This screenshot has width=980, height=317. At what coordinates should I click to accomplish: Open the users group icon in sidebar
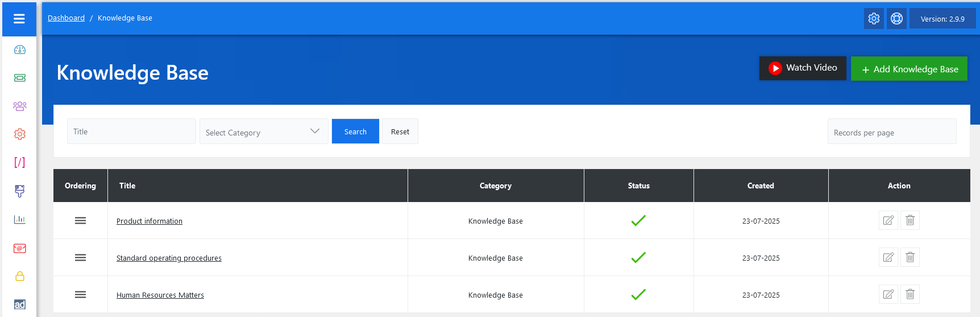20,106
